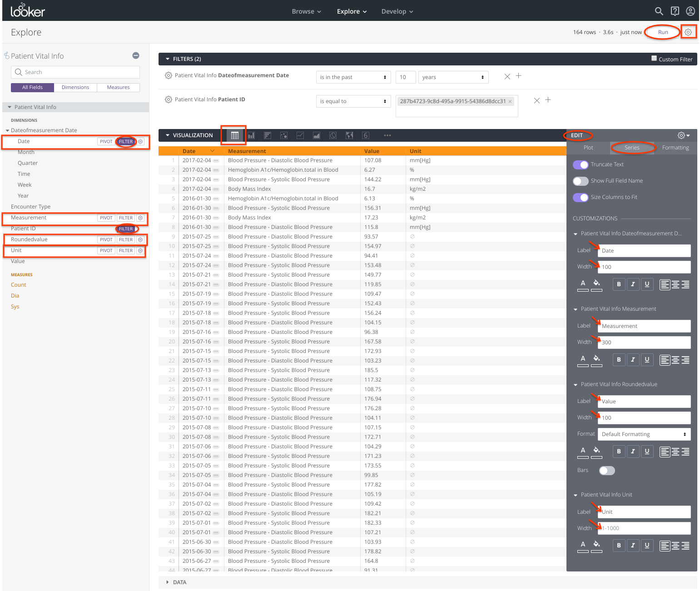Screen dimensions: 700x591
Task: Select the table visualization icon
Action: [234, 135]
